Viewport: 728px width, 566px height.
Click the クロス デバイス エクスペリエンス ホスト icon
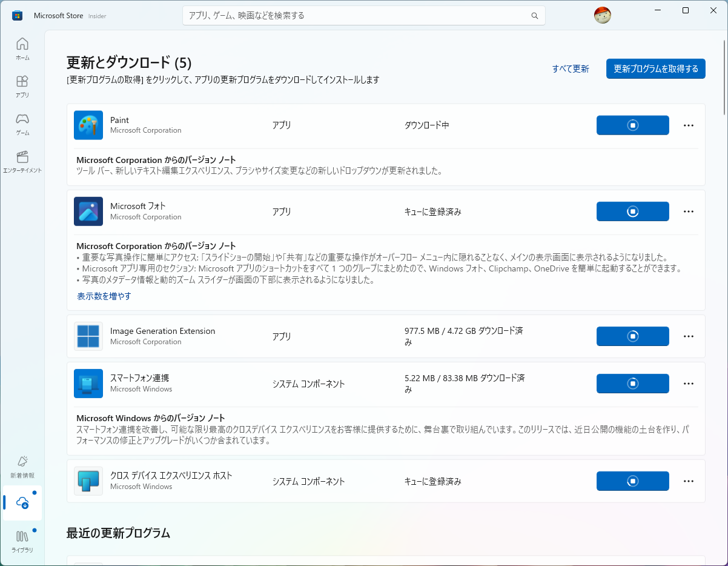point(88,481)
